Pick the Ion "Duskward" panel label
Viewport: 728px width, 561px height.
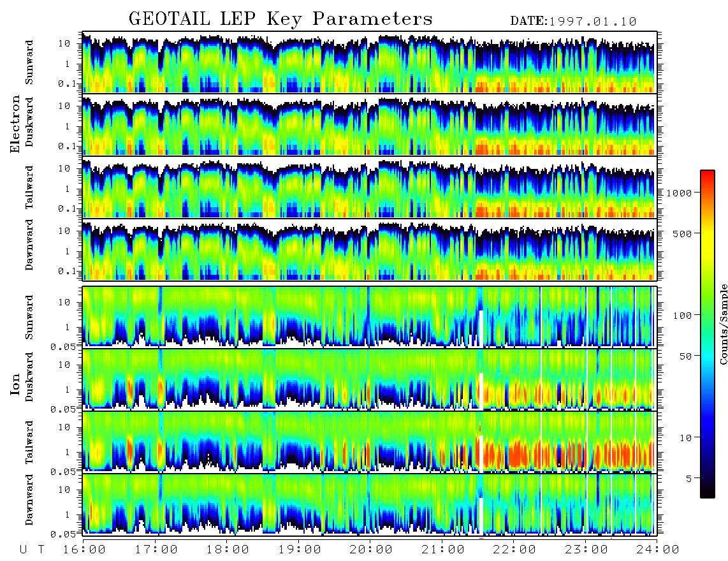pos(30,377)
